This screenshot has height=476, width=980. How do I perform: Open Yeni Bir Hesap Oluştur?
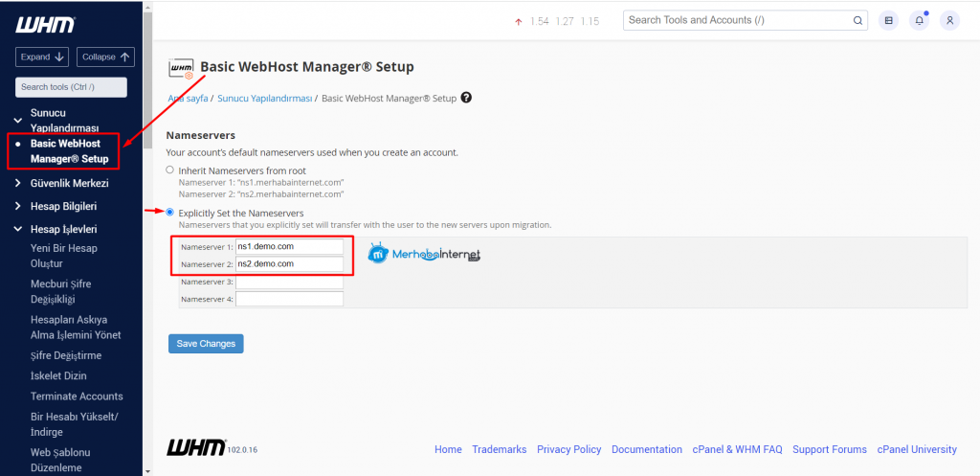point(64,256)
